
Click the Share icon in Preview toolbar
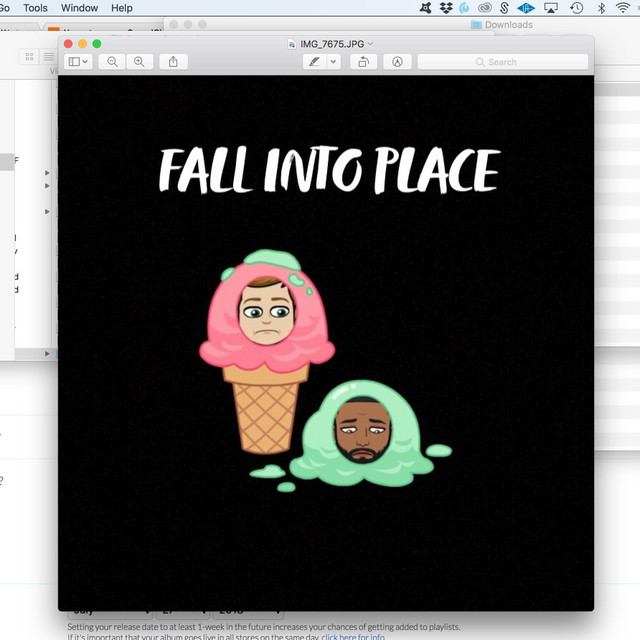tap(173, 62)
